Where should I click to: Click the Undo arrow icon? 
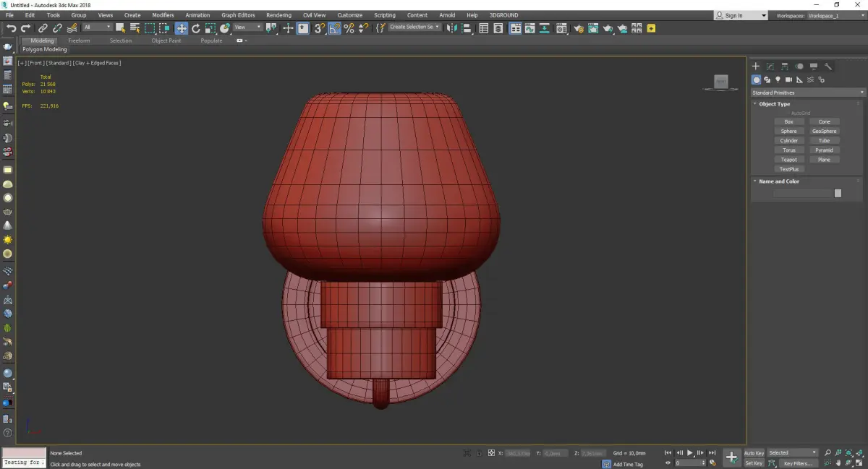point(11,28)
